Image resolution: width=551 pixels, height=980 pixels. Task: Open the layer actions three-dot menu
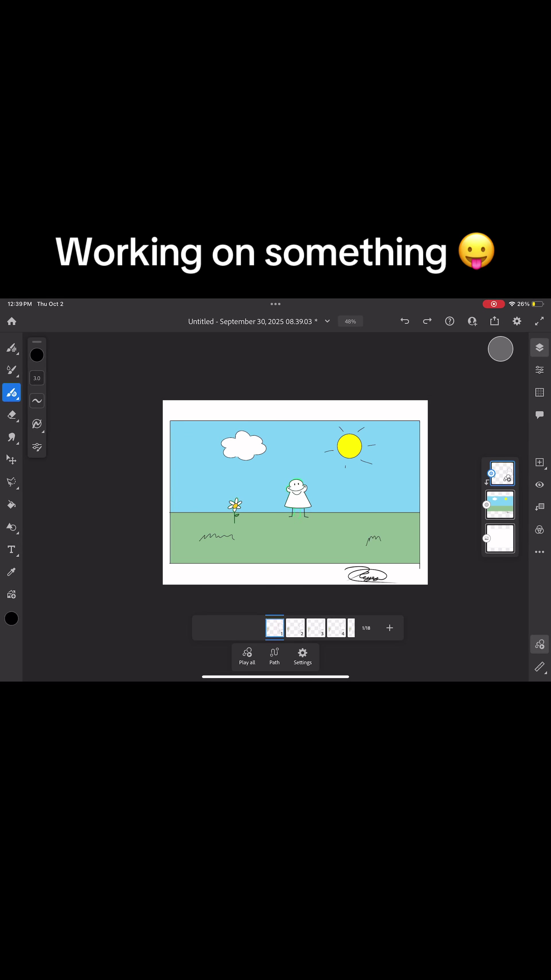(540, 552)
